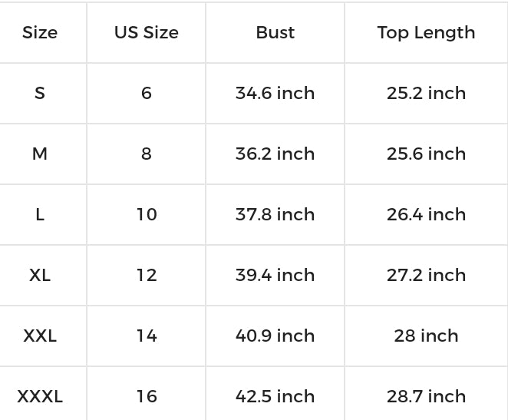Click the 28.7 inch top length

pyautogui.click(x=426, y=396)
